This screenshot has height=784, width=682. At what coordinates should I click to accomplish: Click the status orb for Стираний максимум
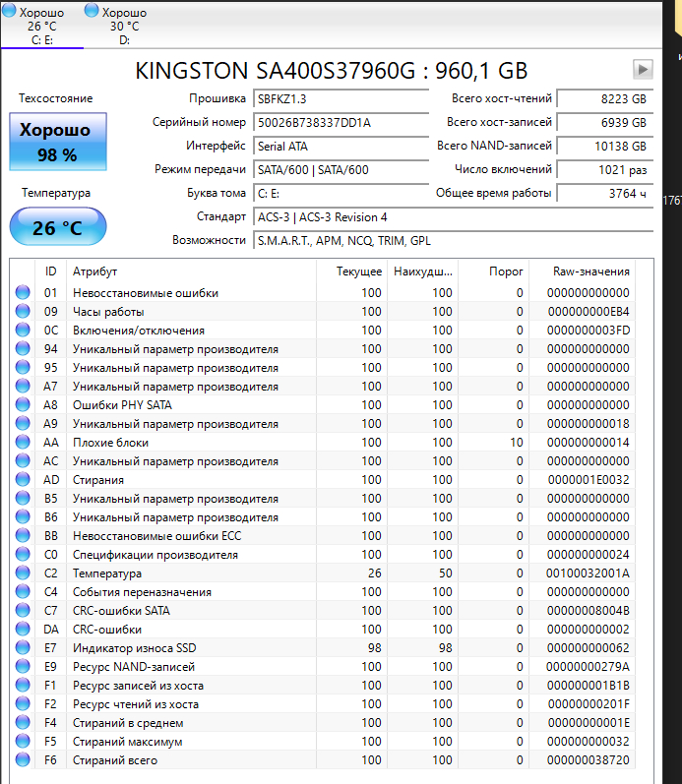tap(23, 741)
